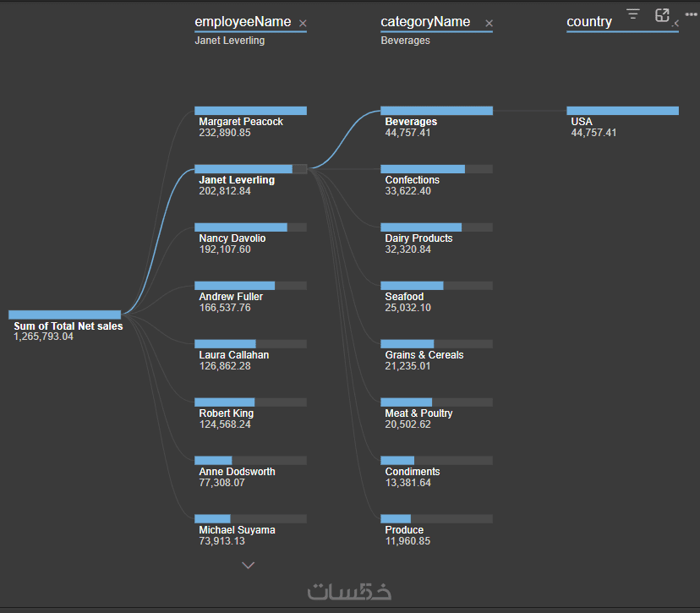Image resolution: width=700 pixels, height=613 pixels.
Task: Click the Meat & Poultry node
Action: [x=436, y=402]
